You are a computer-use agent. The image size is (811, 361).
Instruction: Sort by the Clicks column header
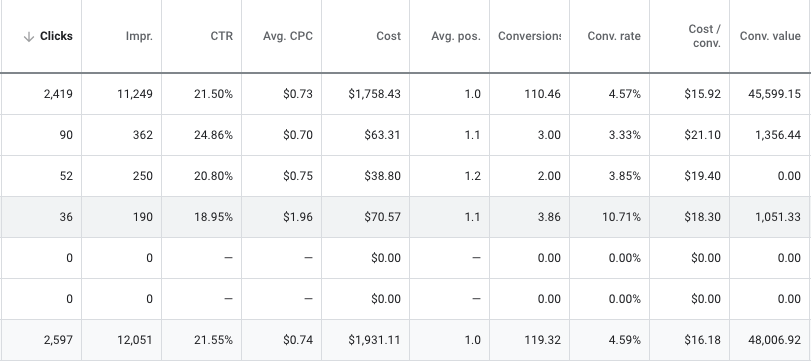56,36
